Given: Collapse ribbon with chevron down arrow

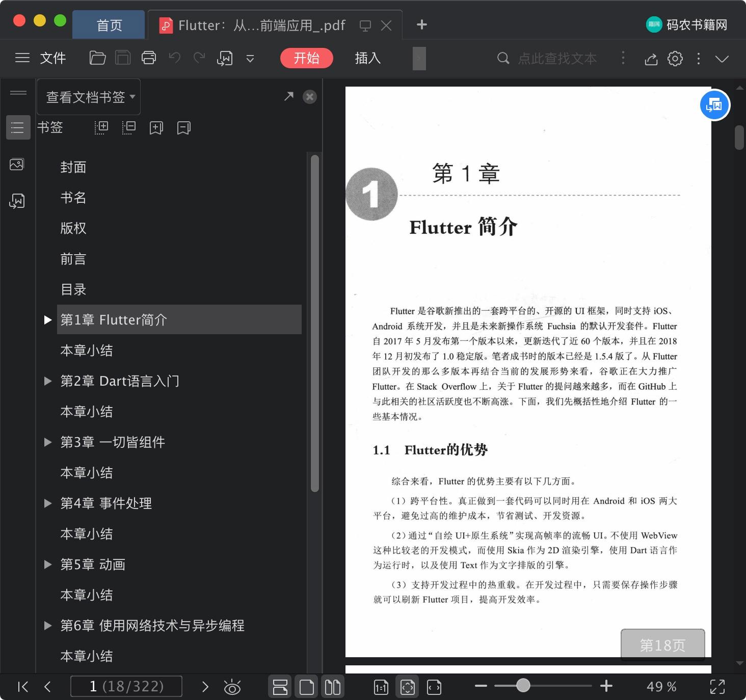Looking at the screenshot, I should point(722,59).
